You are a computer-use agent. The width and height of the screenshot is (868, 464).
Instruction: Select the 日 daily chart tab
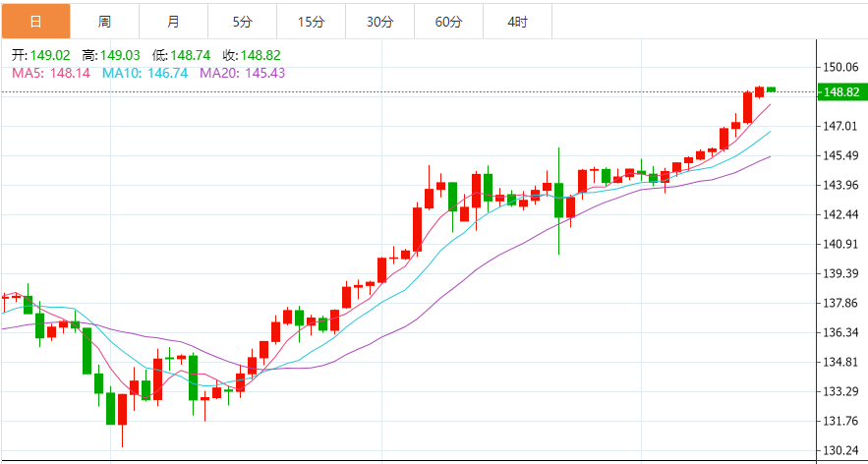click(35, 22)
